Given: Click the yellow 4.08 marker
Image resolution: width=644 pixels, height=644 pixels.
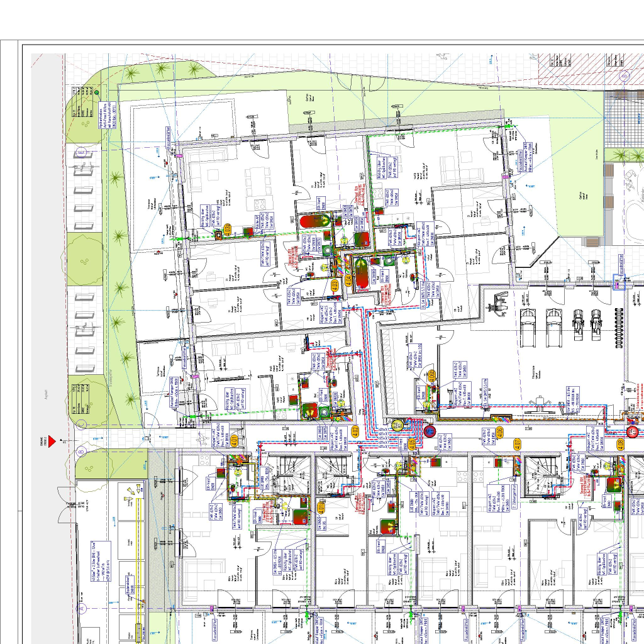Looking at the screenshot, I should click(x=619, y=445).
